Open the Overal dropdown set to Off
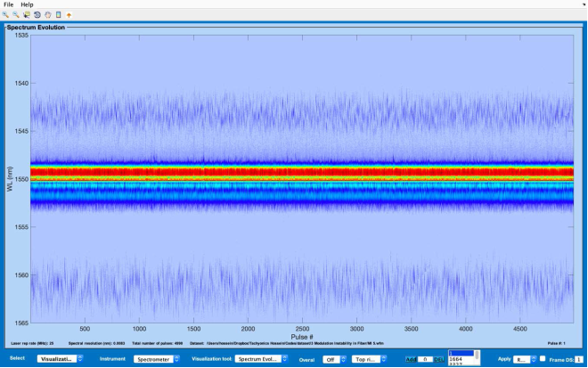 334,359
